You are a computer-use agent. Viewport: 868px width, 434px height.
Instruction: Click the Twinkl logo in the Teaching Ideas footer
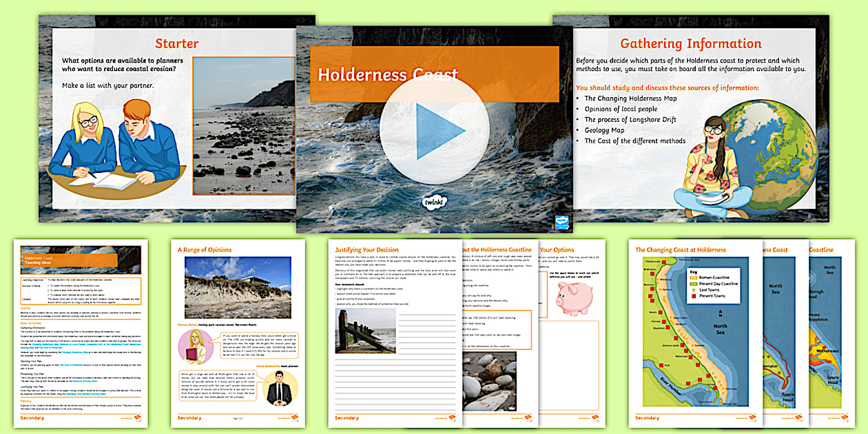click(x=136, y=417)
